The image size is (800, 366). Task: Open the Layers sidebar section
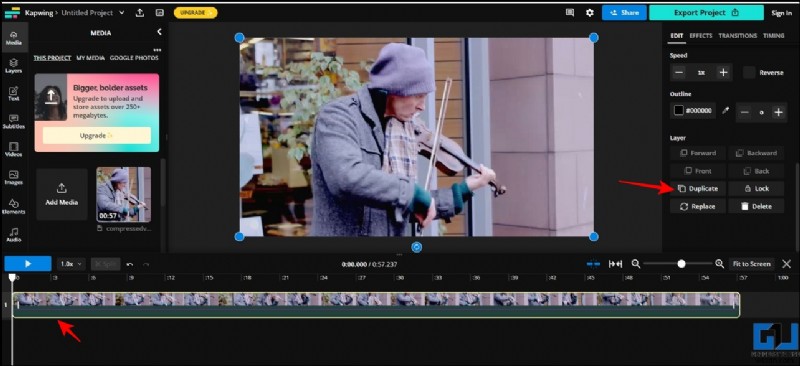[x=14, y=66]
